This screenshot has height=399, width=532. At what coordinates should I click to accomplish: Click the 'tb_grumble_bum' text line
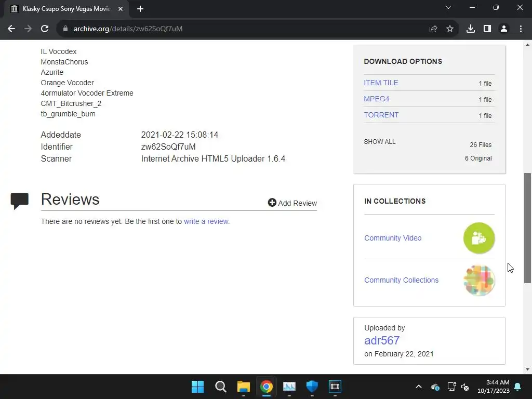click(68, 114)
